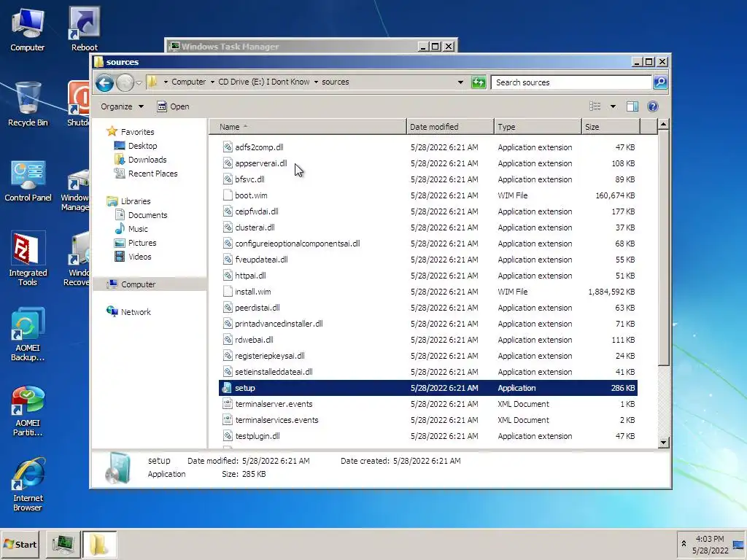Screen dimensions: 747x560
Task: Select testplugin.dll file
Action: [x=258, y=436]
